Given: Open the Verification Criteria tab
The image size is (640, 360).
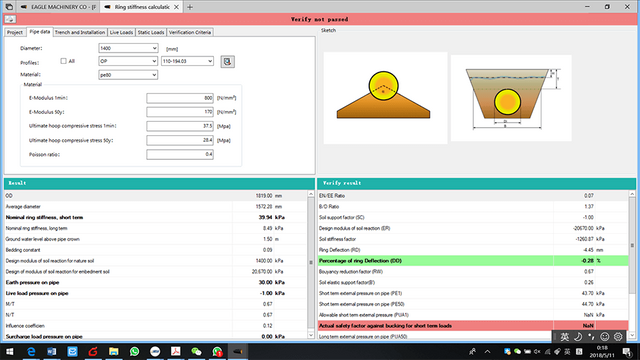Looking at the screenshot, I should coord(190,32).
